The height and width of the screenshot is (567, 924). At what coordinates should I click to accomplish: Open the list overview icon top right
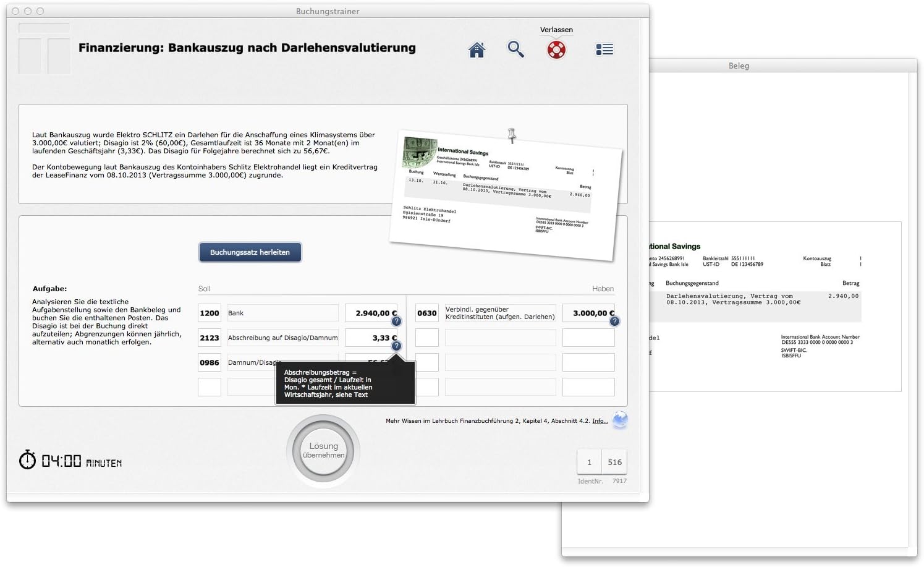(604, 49)
